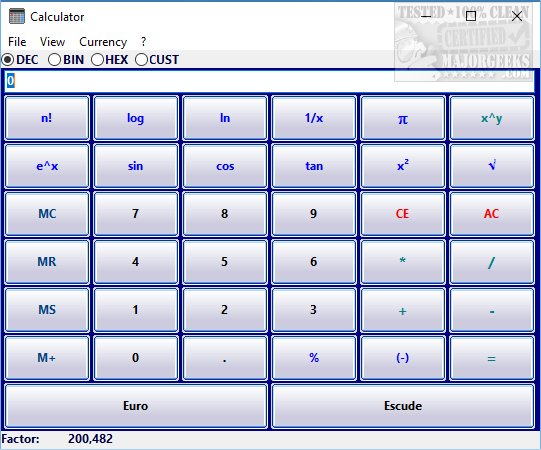Viewport: 541px width, 450px height.
Task: Select the BIN radio button
Action: pos(66,60)
